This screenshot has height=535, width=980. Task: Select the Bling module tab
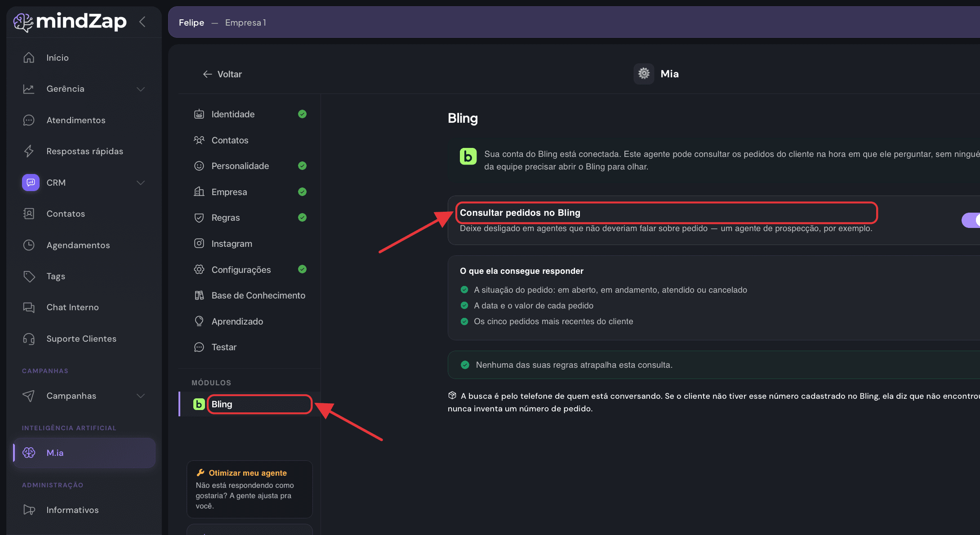[249, 404]
